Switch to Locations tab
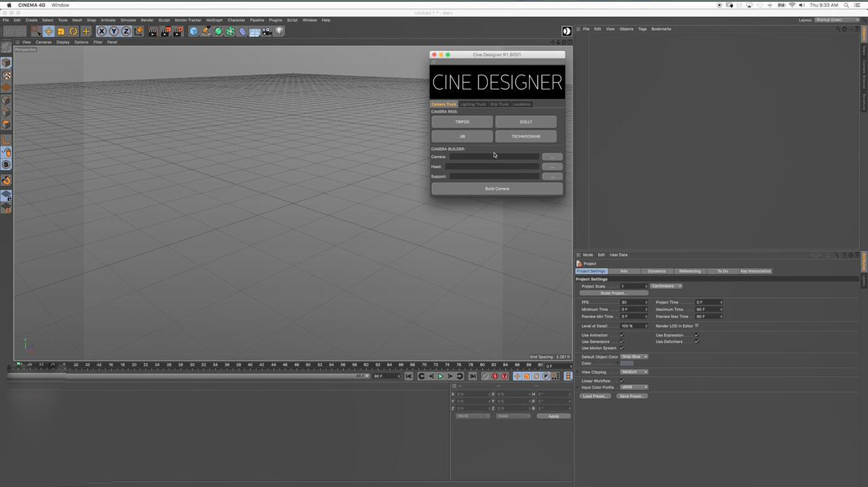Screen dimensions: 868x487 521,104
